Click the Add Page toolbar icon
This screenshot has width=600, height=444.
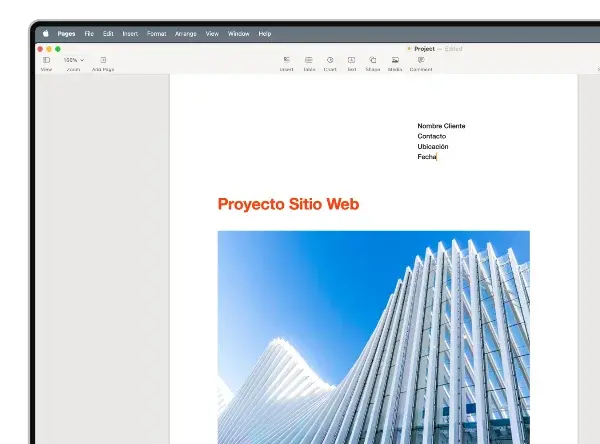coord(103,60)
